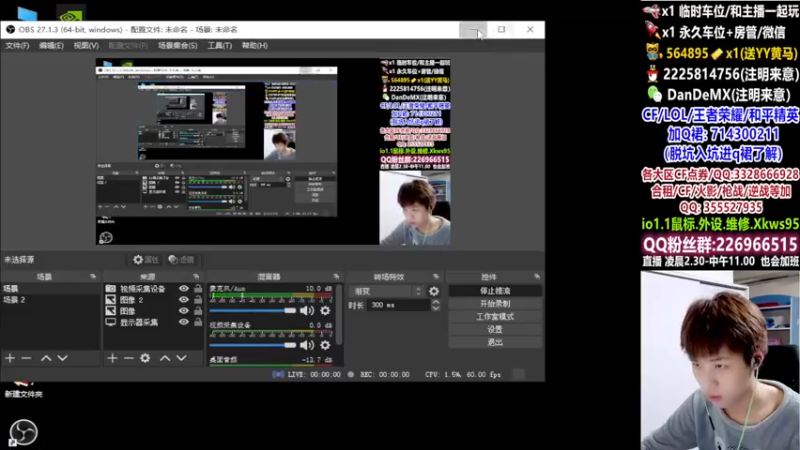Hide the 视频采集设备 source
The image size is (800, 450).
[184, 289]
